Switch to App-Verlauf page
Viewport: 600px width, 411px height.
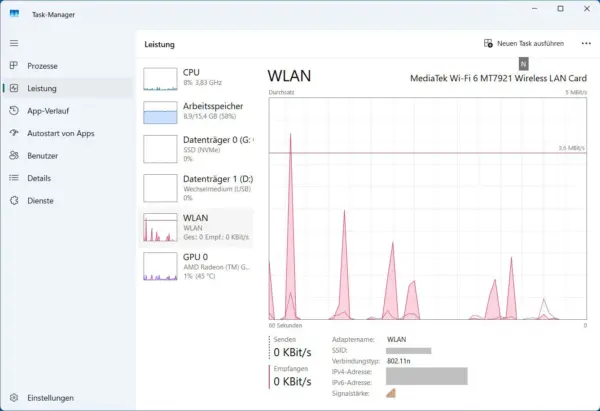tap(67, 111)
